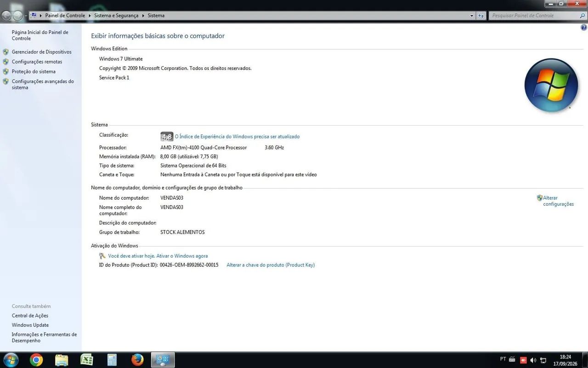
Task: Open Configurações remotas
Action: pos(37,62)
